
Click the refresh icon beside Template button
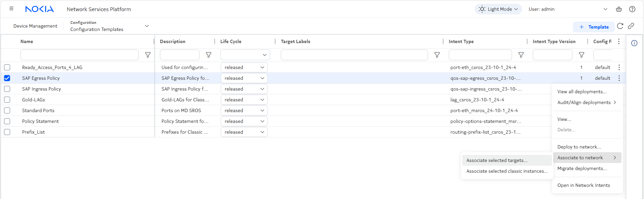(620, 26)
